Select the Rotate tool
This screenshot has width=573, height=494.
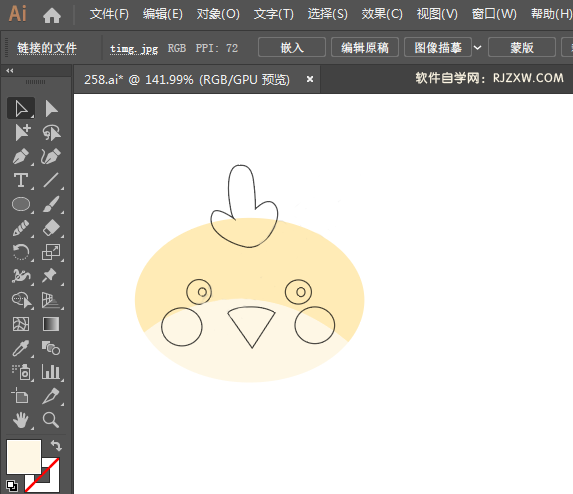(x=21, y=252)
